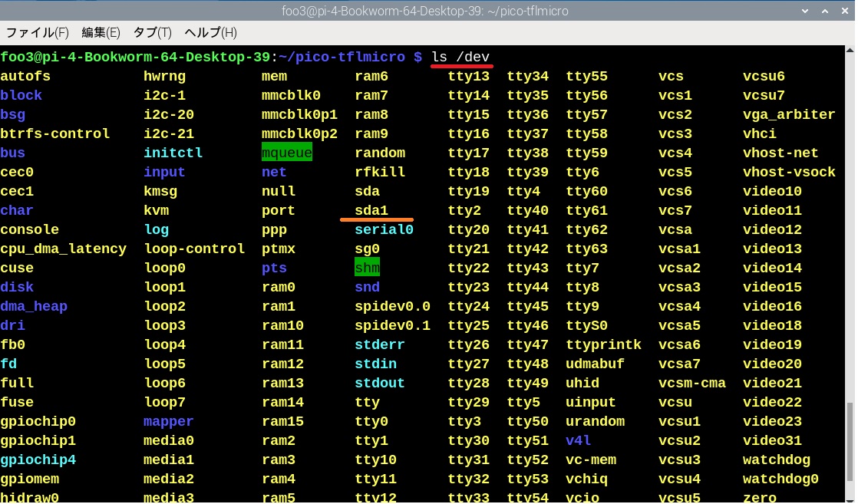Screen dimensions: 858x504
Task: Click the ttyprintk device entry
Action: tap(603, 344)
